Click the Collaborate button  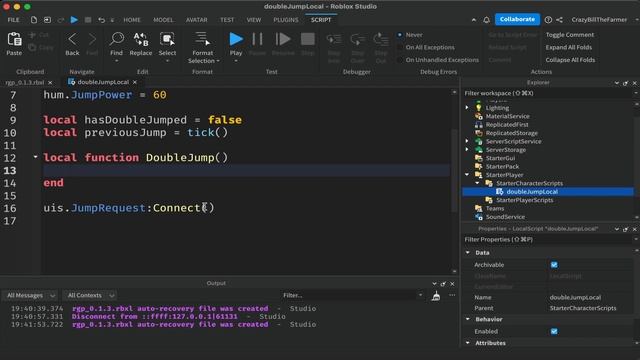click(x=517, y=19)
